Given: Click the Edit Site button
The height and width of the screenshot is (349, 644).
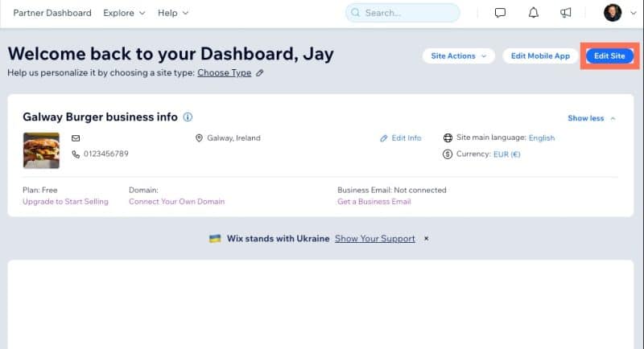Looking at the screenshot, I should click(x=609, y=55).
